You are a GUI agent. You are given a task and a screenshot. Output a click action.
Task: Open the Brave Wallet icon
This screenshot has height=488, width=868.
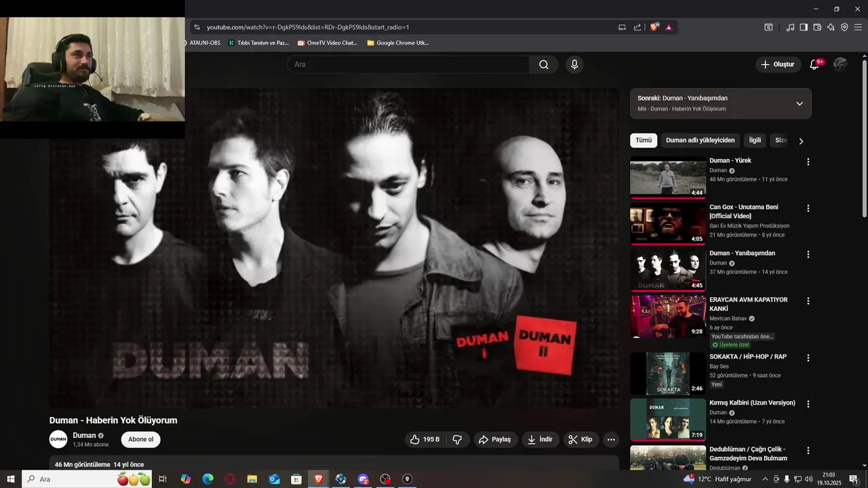817,27
